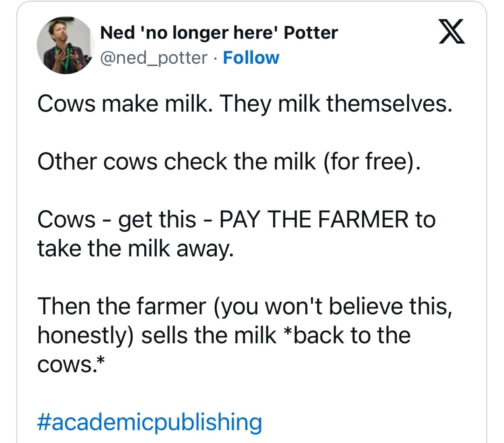Select the line "Other cows check the milk"
Viewport: 504px width, 443px height.
177,162
